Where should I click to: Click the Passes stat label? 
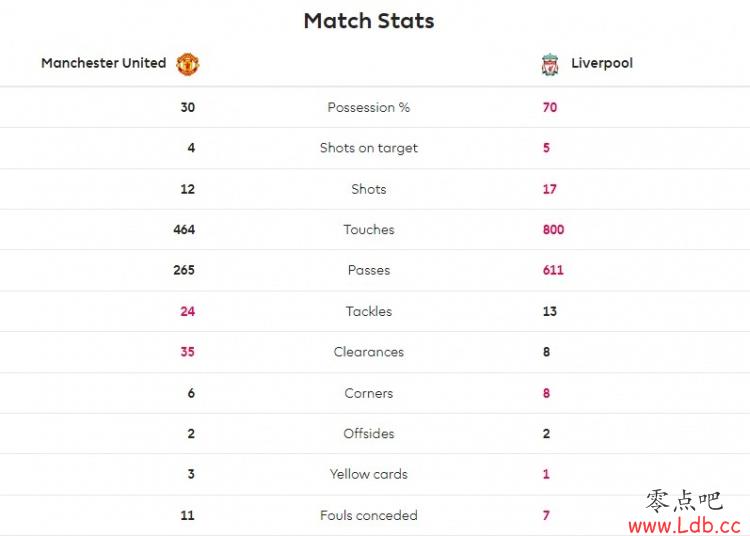pyautogui.click(x=369, y=270)
